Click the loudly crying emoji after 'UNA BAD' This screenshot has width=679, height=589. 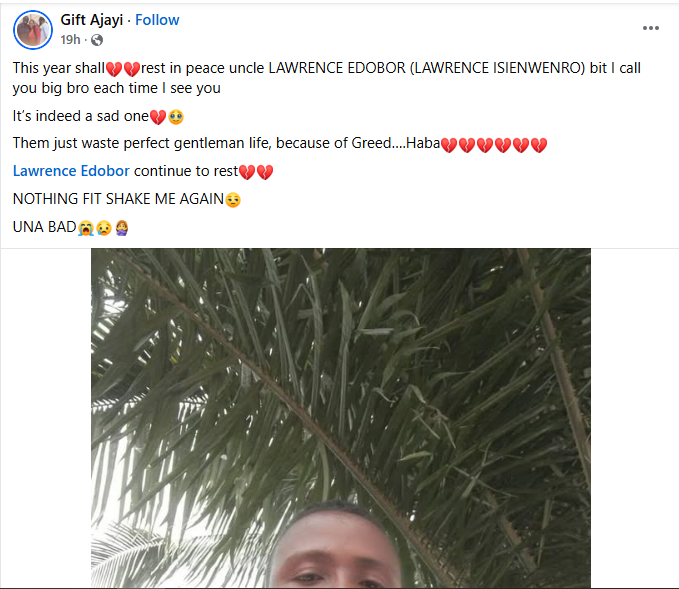[86, 228]
